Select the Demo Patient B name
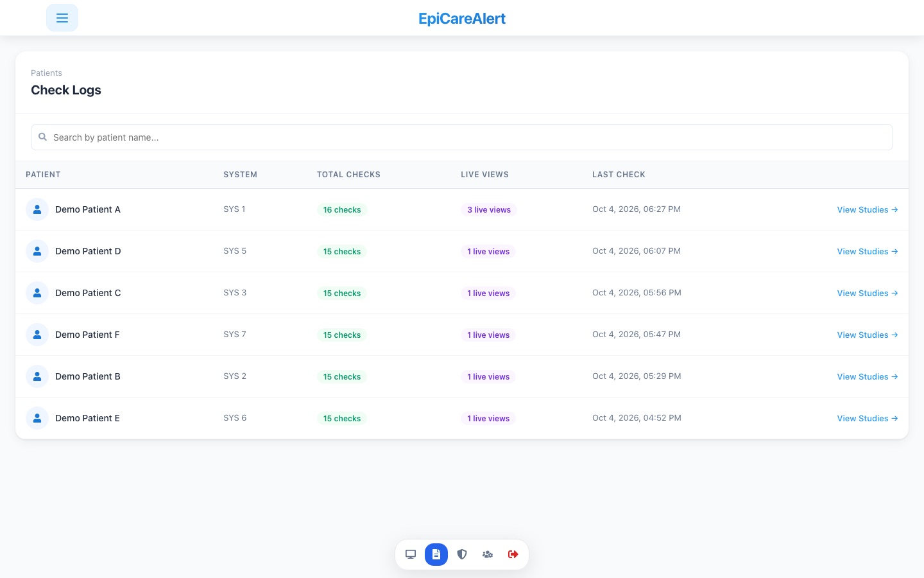 (x=88, y=376)
